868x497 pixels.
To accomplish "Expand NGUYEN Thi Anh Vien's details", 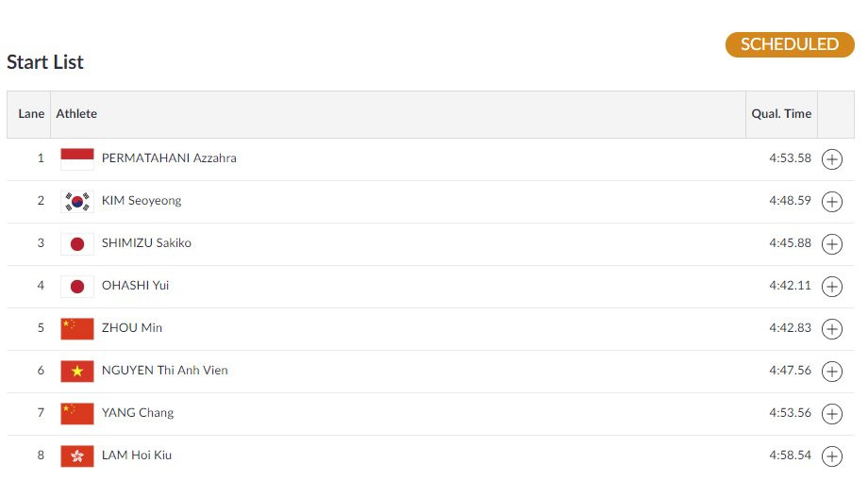I will click(x=831, y=372).
